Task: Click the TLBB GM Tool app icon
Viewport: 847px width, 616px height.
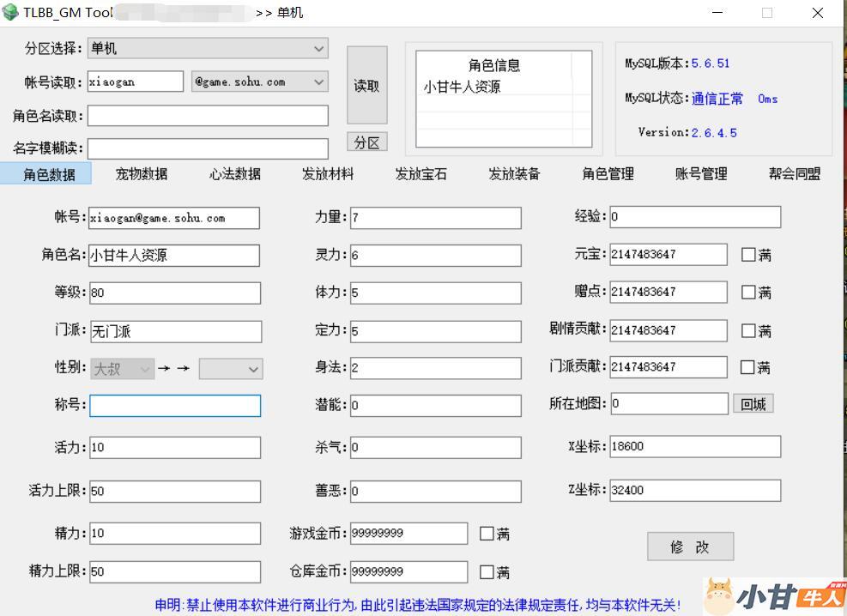Action: pyautogui.click(x=10, y=13)
